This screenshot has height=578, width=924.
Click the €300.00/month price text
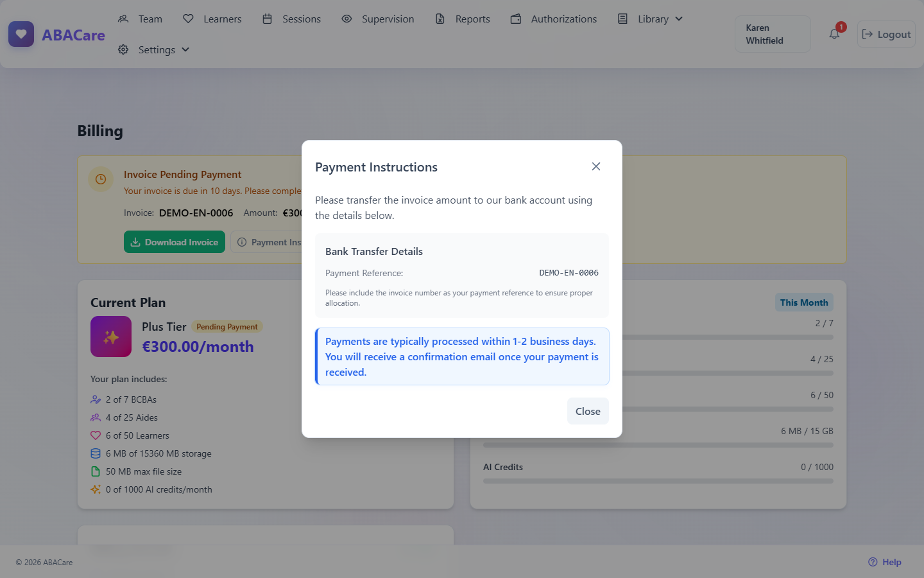pyautogui.click(x=198, y=347)
